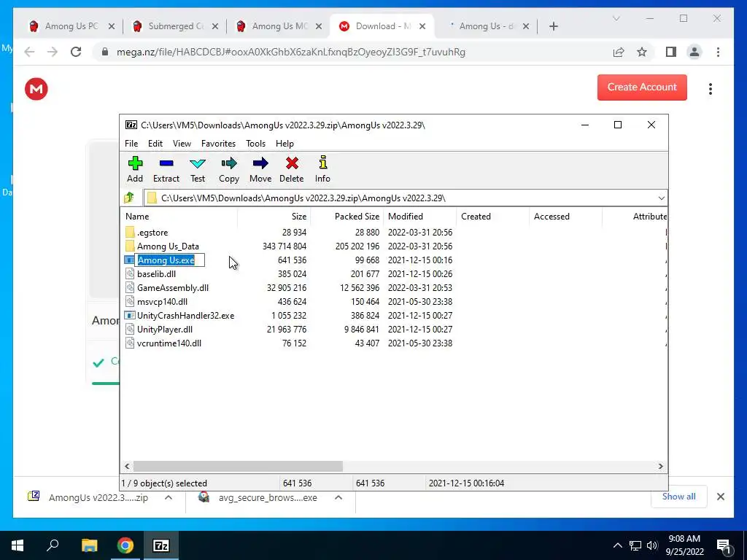The image size is (747, 560).
Task: Open Chrome's three-dot menu
Action: [718, 52]
